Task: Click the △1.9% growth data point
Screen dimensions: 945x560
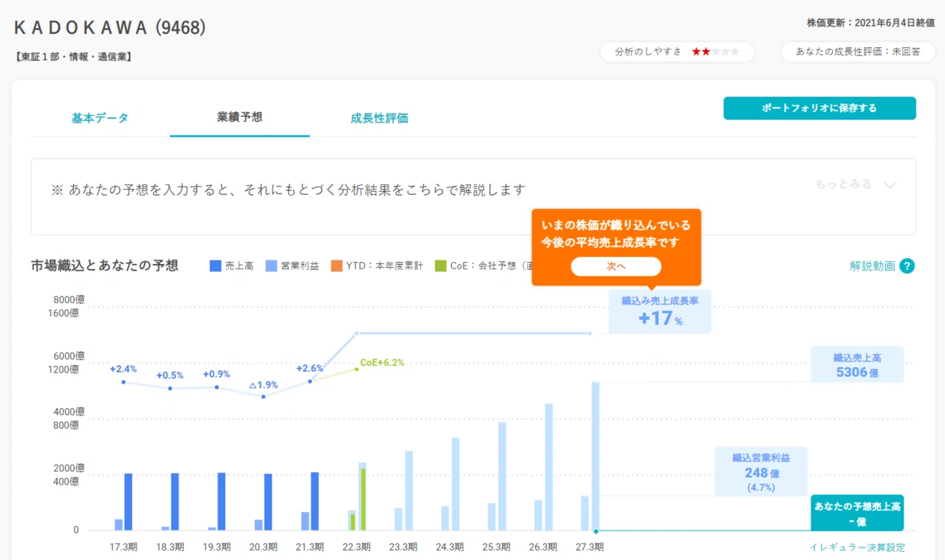Action: tap(264, 396)
